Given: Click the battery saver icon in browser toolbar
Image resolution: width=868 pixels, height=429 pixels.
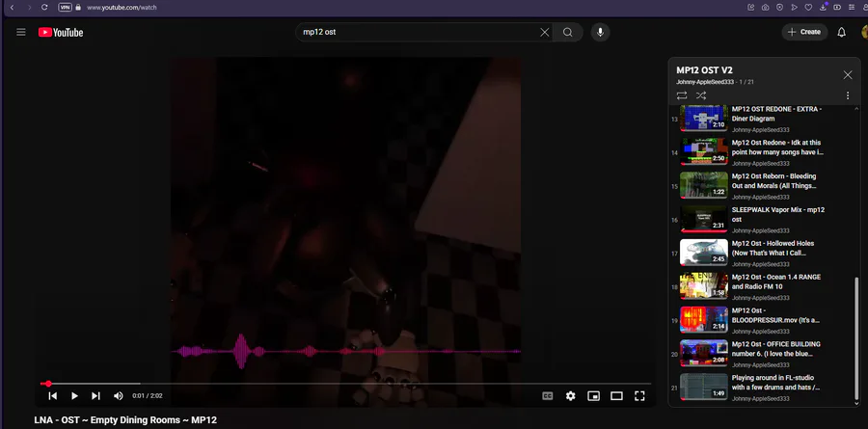Looking at the screenshot, I should tap(837, 7).
